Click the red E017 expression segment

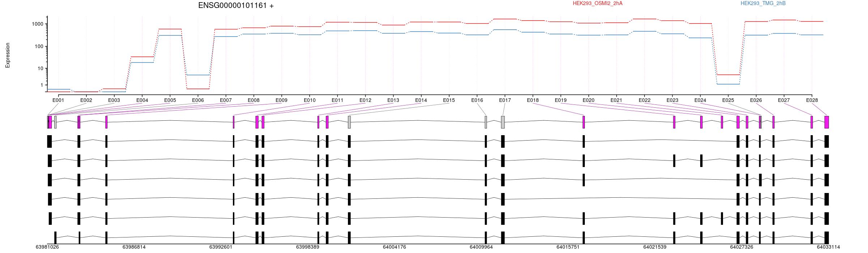pos(505,19)
